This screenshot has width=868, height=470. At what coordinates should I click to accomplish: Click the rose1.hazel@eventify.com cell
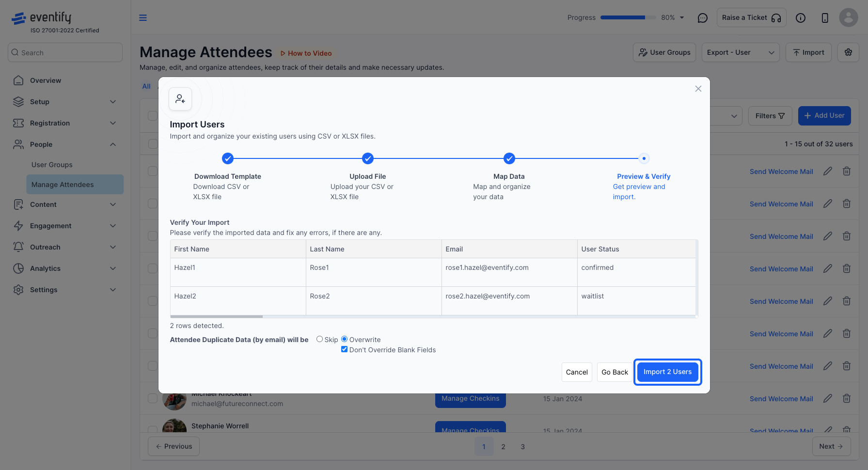tap(509, 272)
